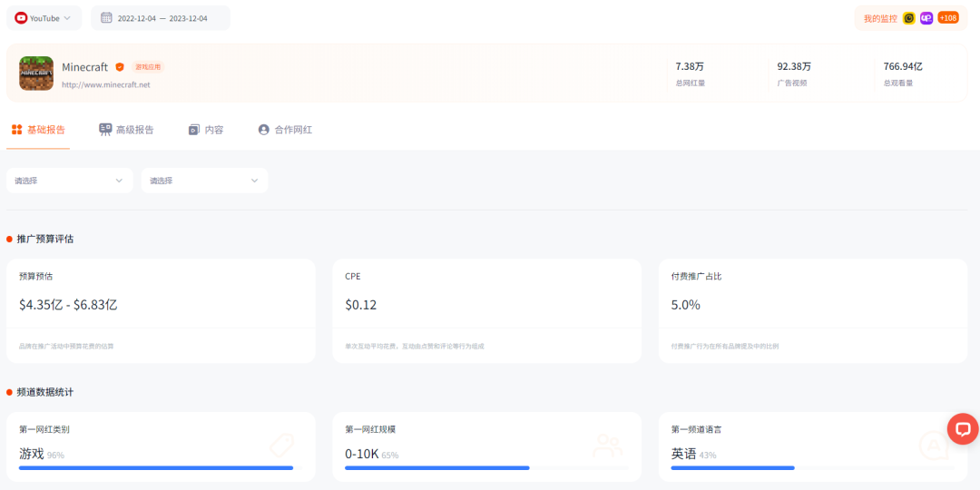Switch to the 基础报告 tab

click(38, 130)
